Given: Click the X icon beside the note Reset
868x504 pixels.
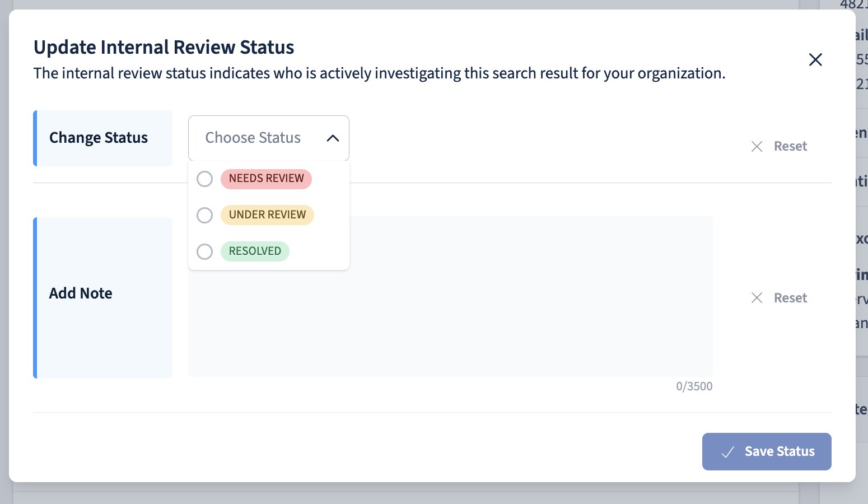Looking at the screenshot, I should [757, 298].
